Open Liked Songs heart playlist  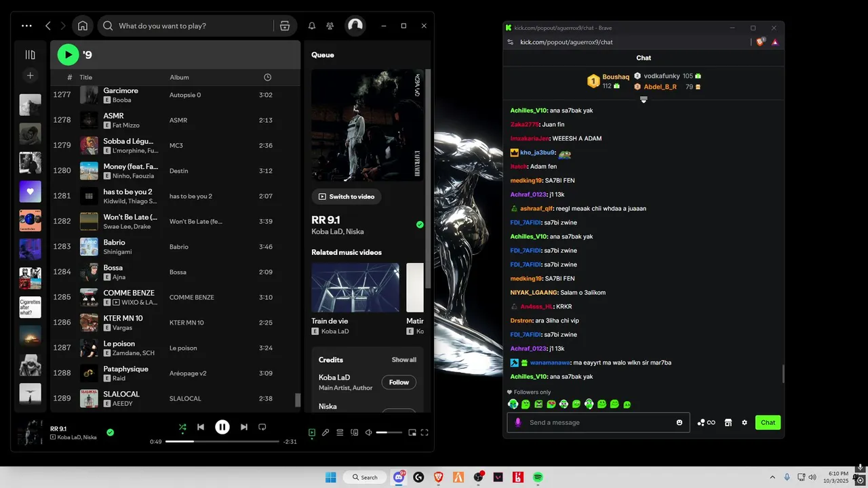(x=30, y=192)
